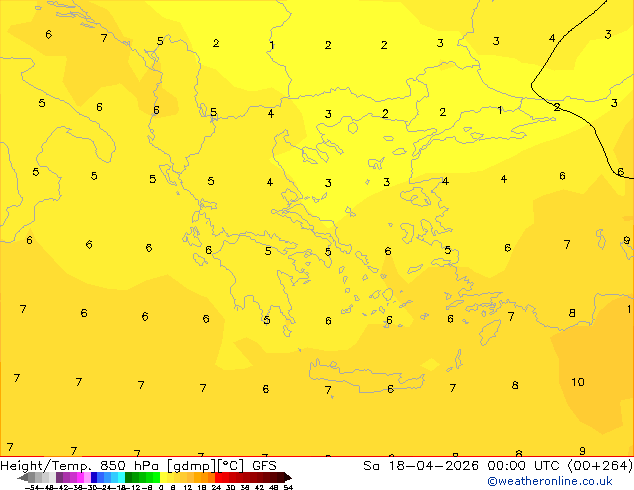
Task: Click the '00:00 UTC' time label
Action: [524, 466]
